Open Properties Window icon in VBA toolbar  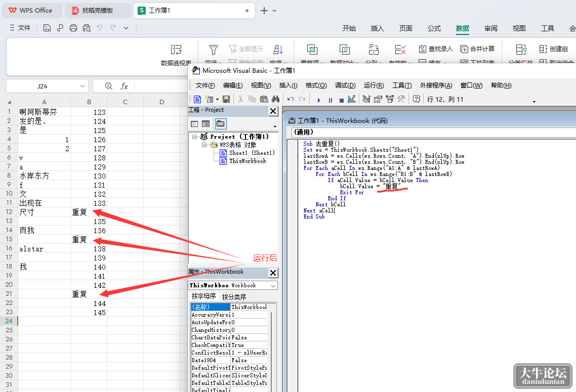click(378, 99)
